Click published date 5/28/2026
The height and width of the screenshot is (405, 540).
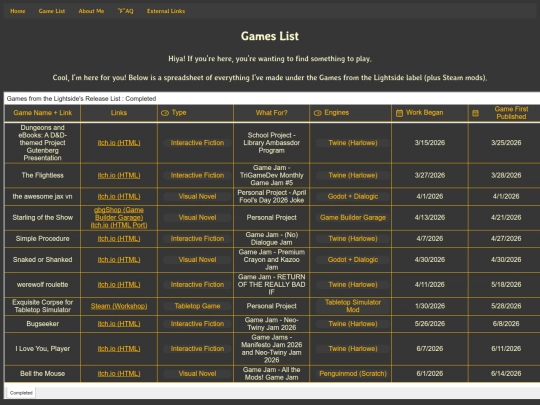[506, 306]
